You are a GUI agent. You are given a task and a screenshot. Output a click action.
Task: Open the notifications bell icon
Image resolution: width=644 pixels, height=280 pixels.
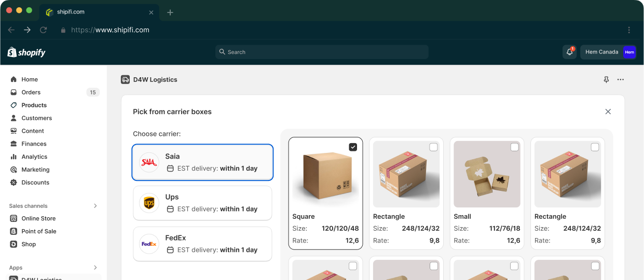click(x=569, y=52)
